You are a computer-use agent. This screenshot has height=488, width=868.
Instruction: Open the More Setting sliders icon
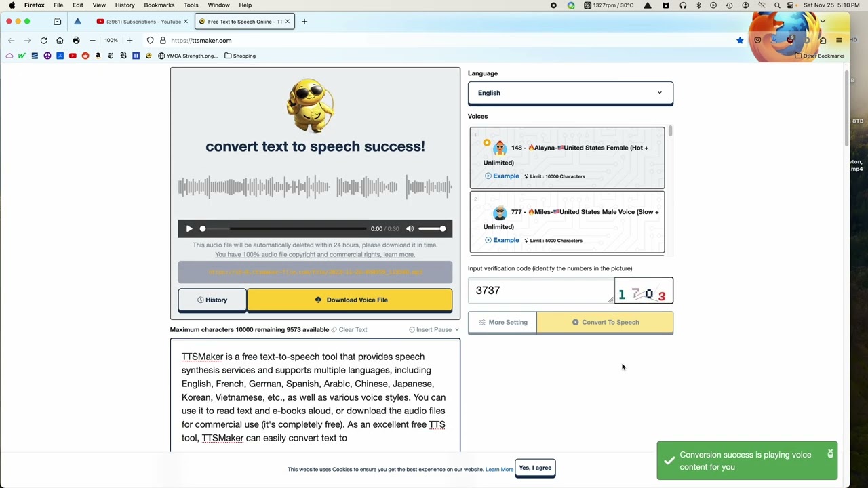click(481, 322)
